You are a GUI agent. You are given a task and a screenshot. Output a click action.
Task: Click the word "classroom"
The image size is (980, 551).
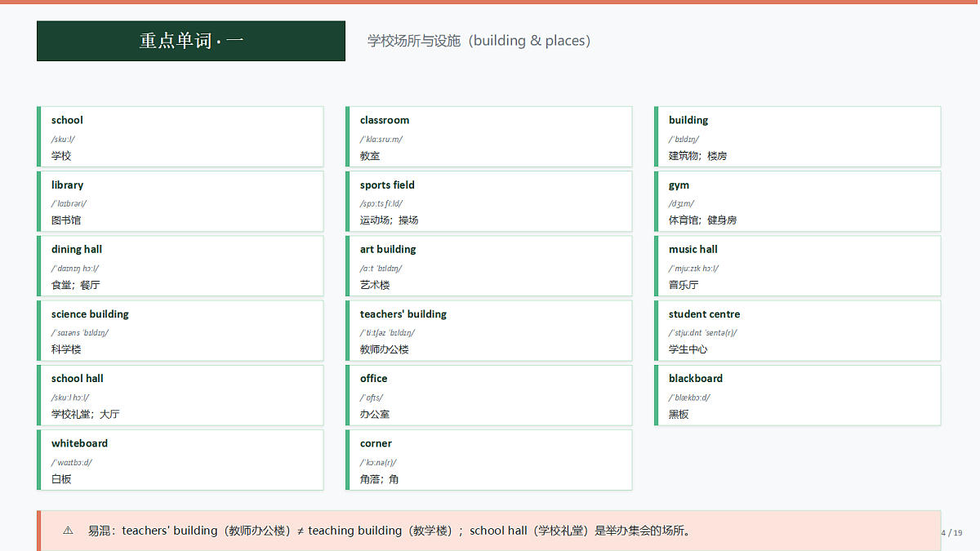tap(385, 120)
